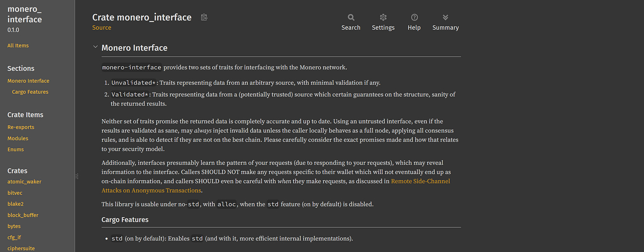Open the Source link
This screenshot has width=644, height=252.
[102, 27]
